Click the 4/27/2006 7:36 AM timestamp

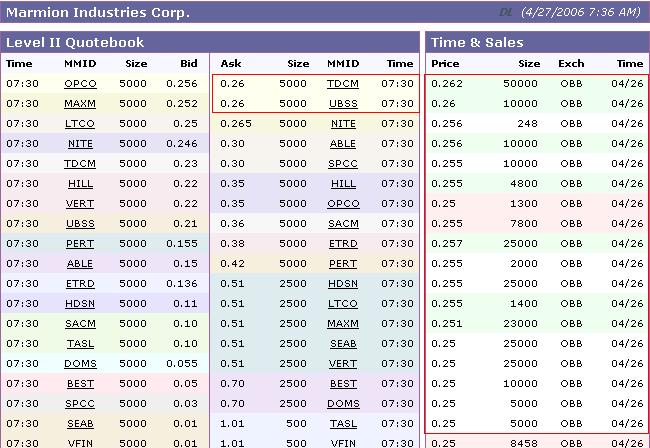point(581,12)
